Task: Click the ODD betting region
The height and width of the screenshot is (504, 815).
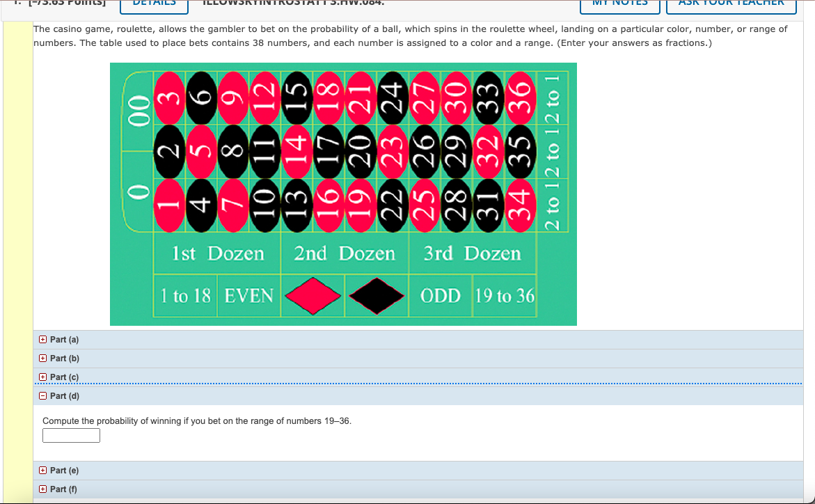Action: coord(442,296)
